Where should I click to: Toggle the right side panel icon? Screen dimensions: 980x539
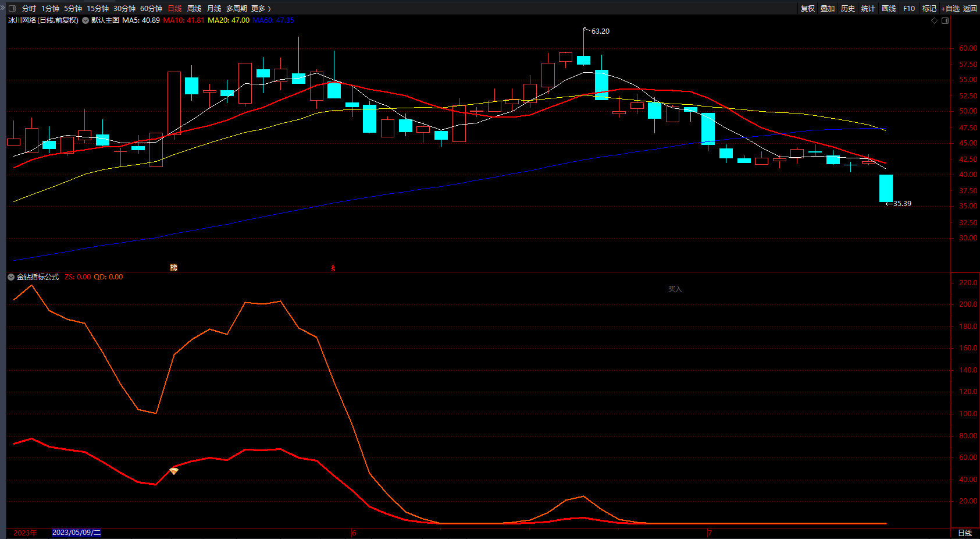(945, 20)
